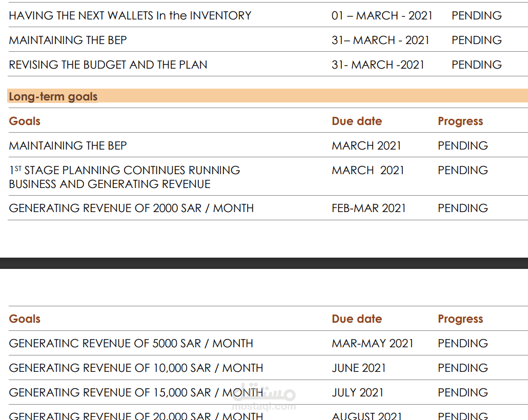Click PENDING status for revising the budget
Screen dimensions: 528x420
pos(476,65)
